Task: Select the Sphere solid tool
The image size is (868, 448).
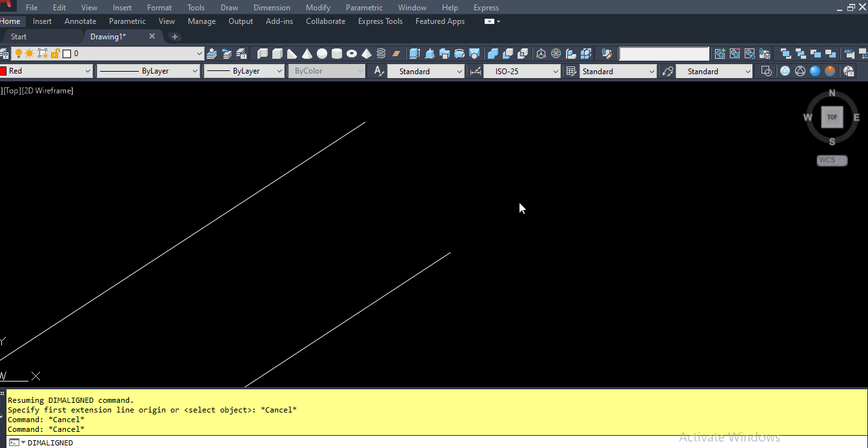Action: pyautogui.click(x=321, y=54)
